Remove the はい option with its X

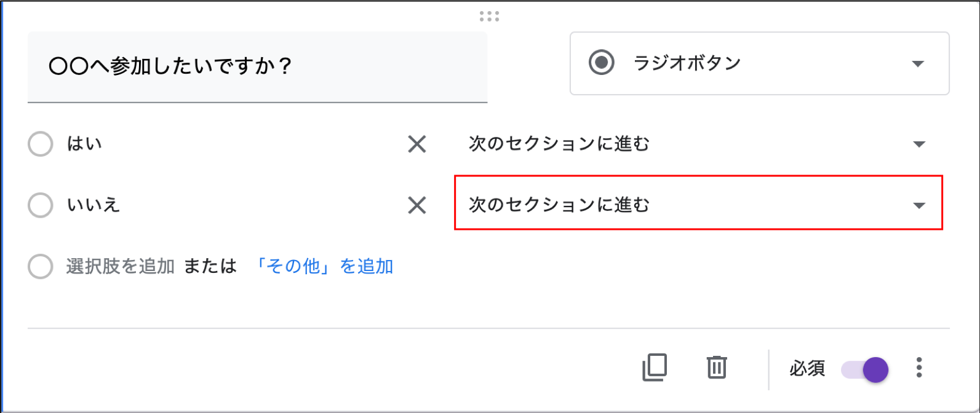click(417, 144)
